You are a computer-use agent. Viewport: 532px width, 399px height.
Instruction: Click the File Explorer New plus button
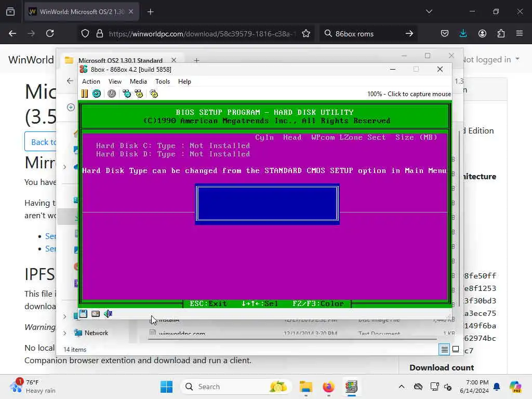click(71, 107)
